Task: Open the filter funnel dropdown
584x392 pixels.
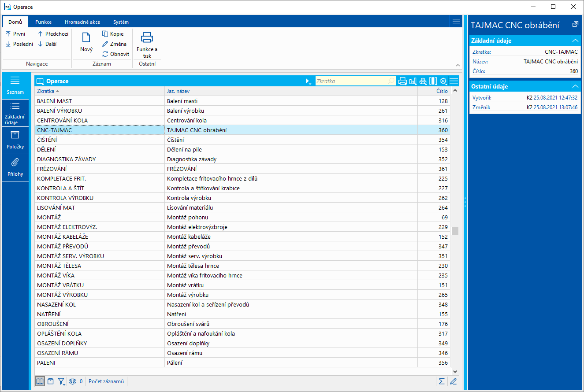Action: [62, 381]
